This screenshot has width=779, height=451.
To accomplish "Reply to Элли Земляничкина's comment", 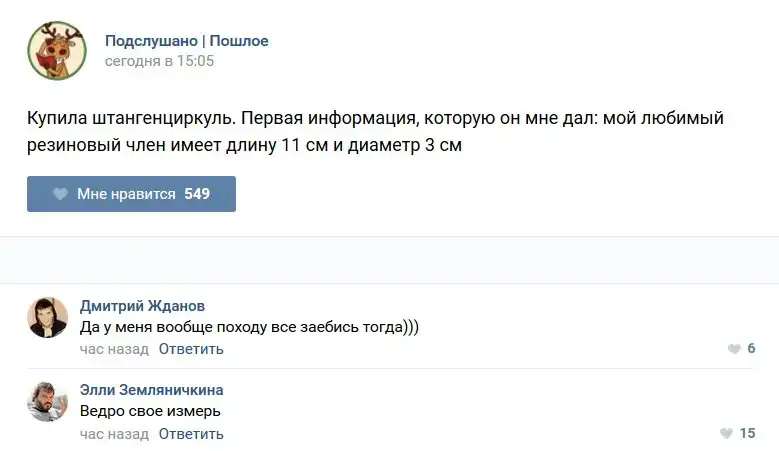I will click(191, 434).
